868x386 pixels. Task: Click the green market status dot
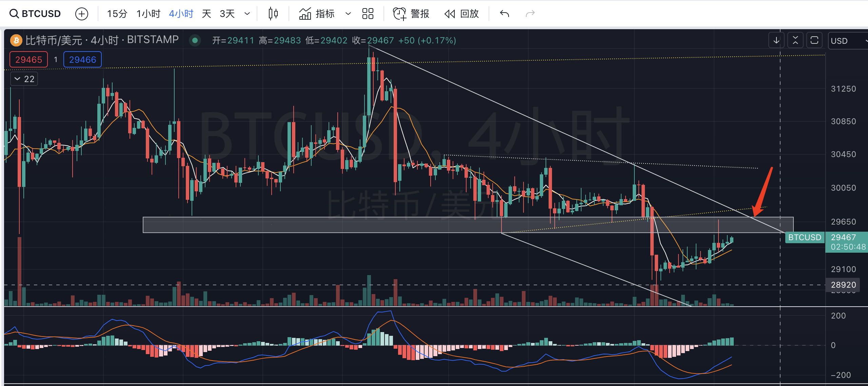coord(195,40)
